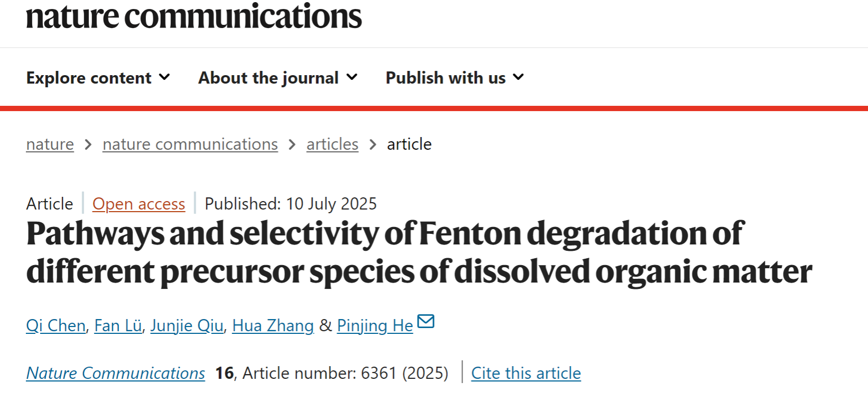
Task: Click the Explore content chevron arrow
Action: click(164, 77)
